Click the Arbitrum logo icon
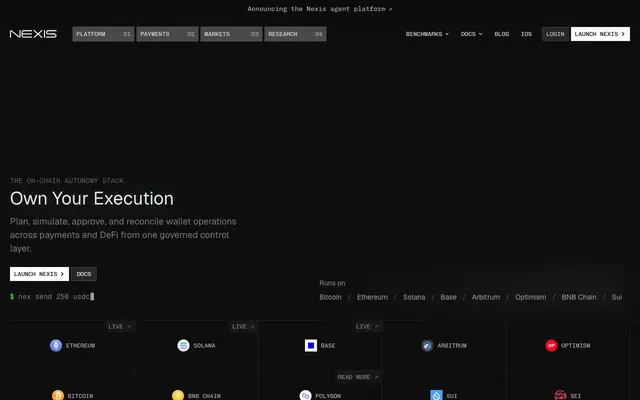Viewport: 640px width, 400px height. point(427,345)
